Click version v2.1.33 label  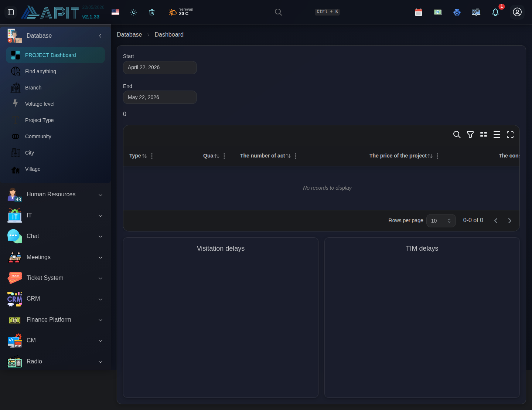point(91,17)
